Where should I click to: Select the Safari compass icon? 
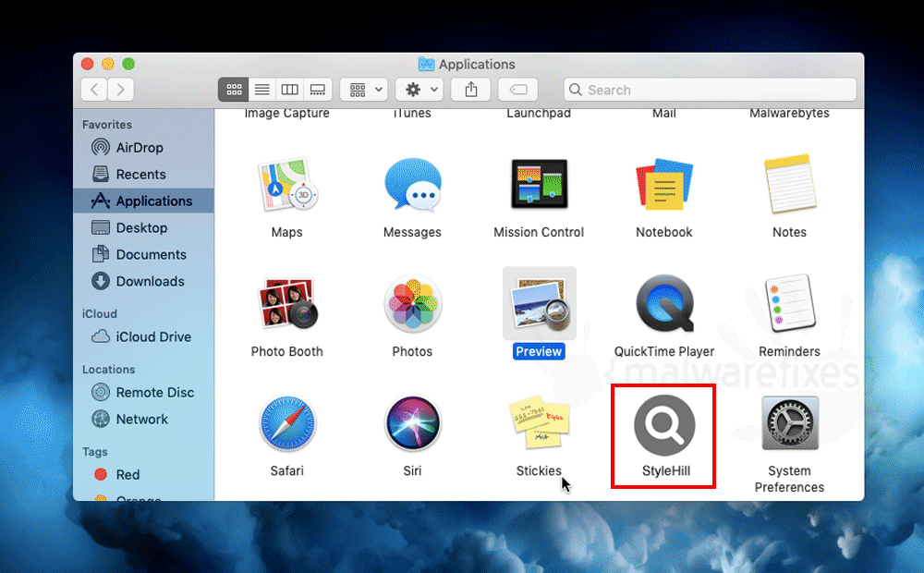coord(287,424)
